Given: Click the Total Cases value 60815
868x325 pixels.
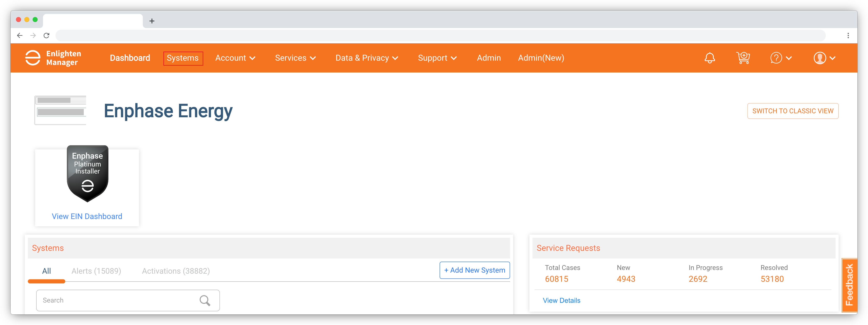Looking at the screenshot, I should pos(556,279).
